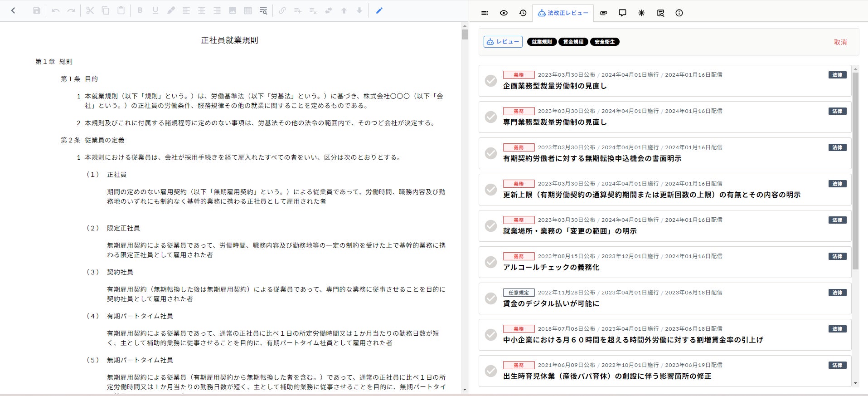This screenshot has width=868, height=396.
Task: Open the attachments paperclip tab
Action: pos(603,13)
